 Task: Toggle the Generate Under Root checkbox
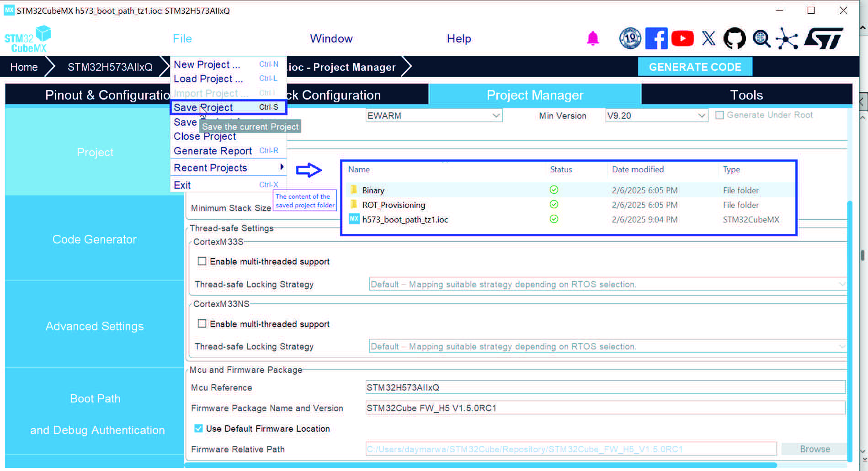pyautogui.click(x=719, y=115)
